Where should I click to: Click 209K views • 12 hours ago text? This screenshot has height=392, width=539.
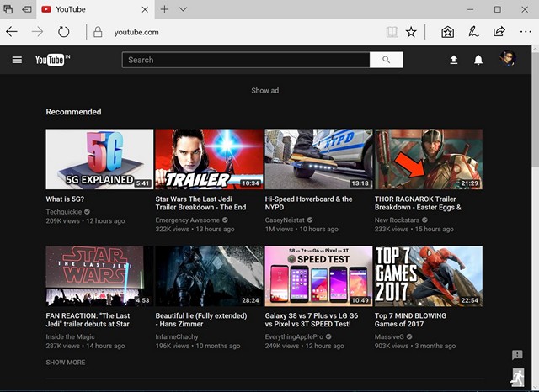[85, 221]
